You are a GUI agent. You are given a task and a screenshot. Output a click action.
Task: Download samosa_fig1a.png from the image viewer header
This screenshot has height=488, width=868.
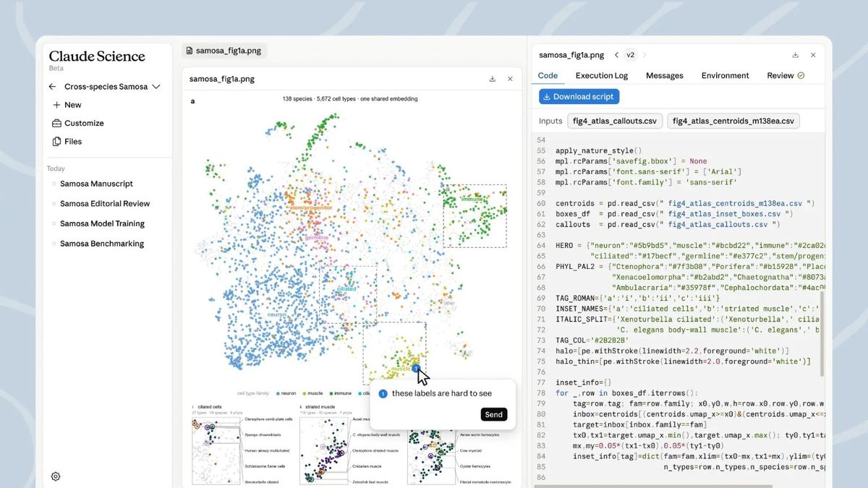click(493, 79)
